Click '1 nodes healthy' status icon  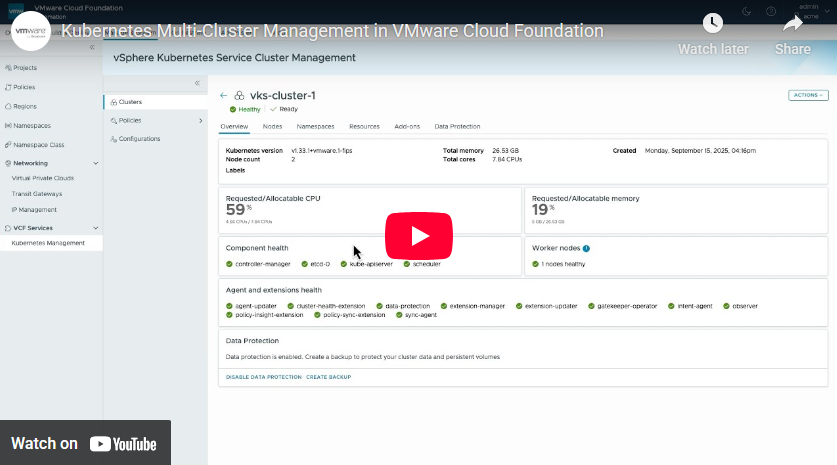[x=535, y=264]
